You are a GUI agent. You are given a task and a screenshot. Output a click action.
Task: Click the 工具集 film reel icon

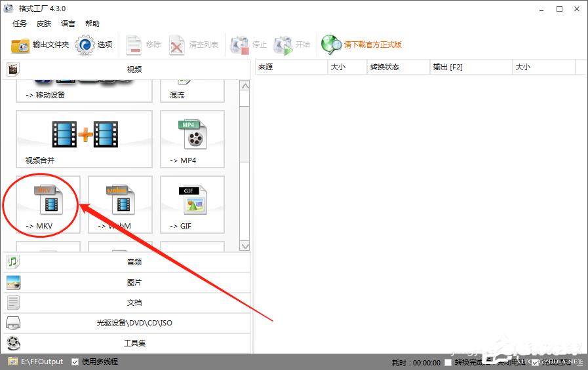(14, 343)
